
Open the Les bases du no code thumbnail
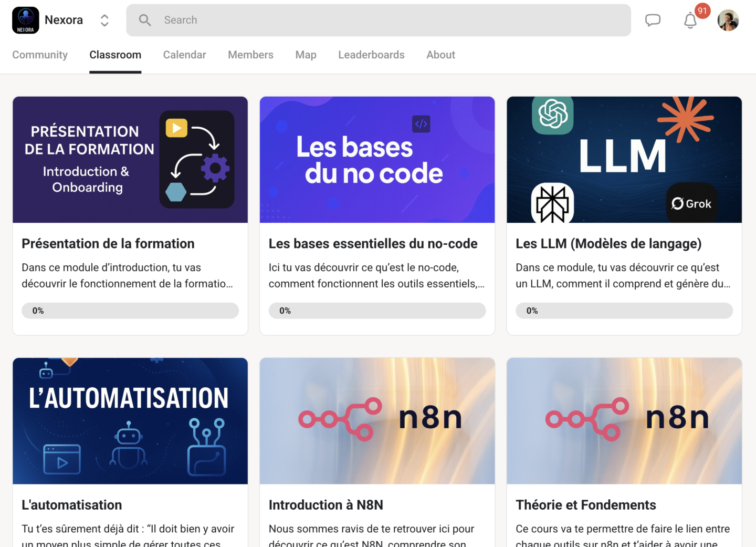(377, 160)
